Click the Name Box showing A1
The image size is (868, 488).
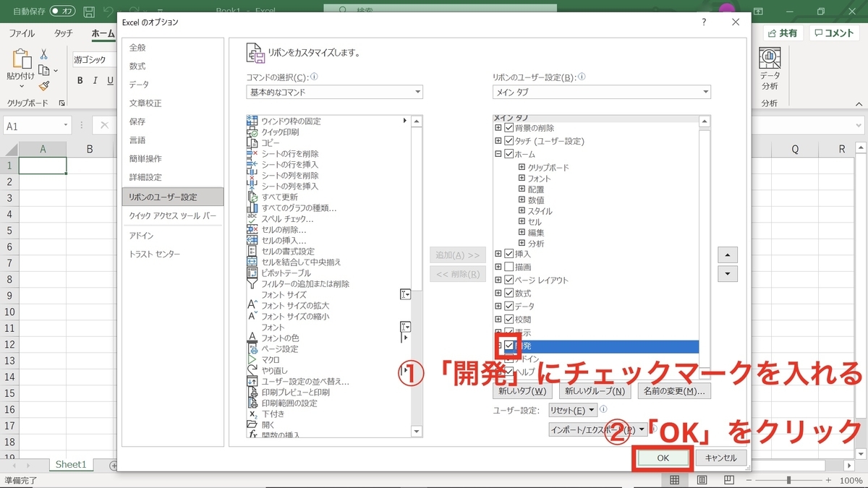click(37, 126)
